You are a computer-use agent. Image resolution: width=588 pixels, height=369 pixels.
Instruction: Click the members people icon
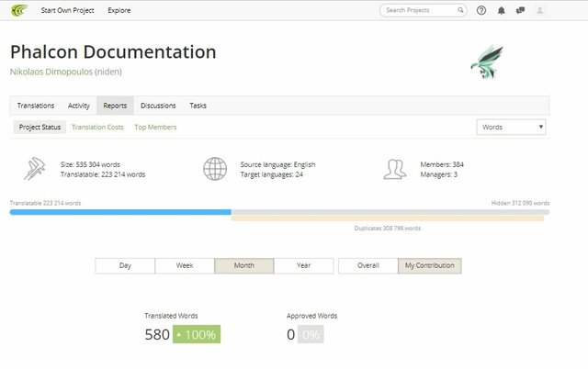click(x=394, y=169)
